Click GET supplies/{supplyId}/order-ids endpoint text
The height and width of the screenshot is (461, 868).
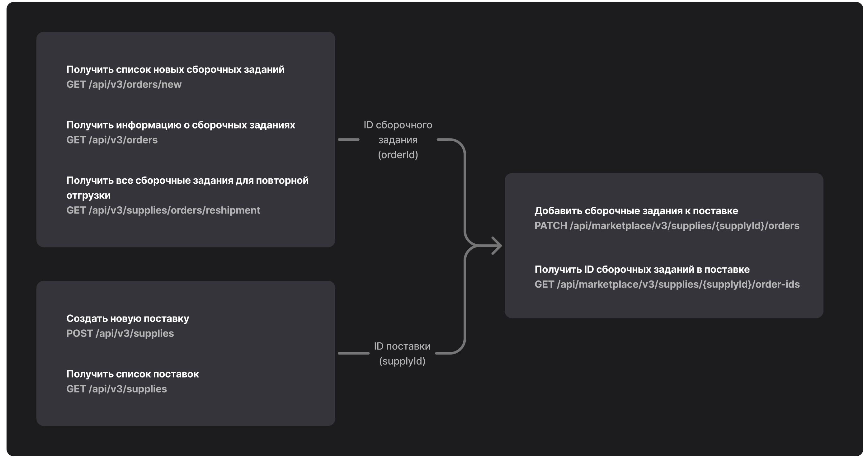tap(667, 285)
